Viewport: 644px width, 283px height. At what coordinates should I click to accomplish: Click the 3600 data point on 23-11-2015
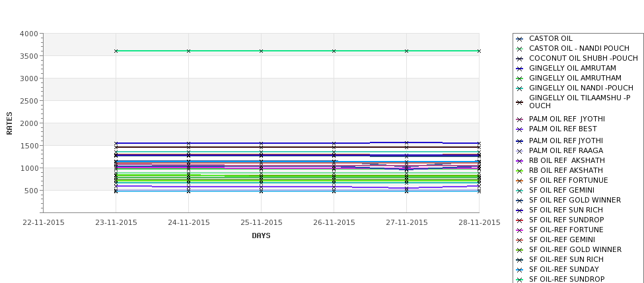tap(116, 51)
